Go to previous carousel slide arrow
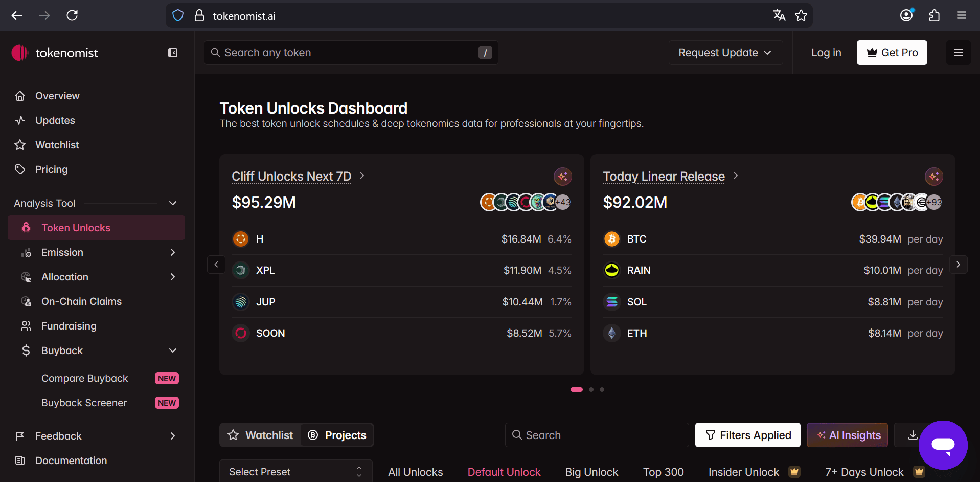Screen dimensions: 980x482 coord(216,265)
